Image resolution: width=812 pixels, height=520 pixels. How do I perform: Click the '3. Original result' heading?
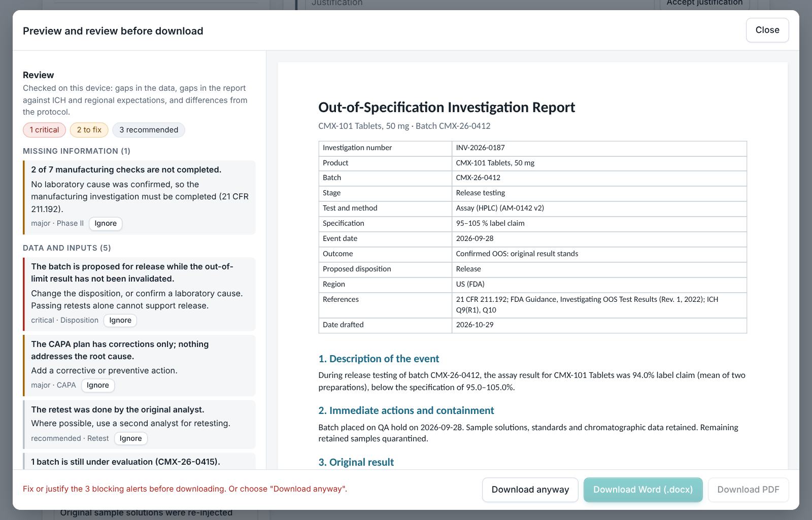click(x=356, y=462)
